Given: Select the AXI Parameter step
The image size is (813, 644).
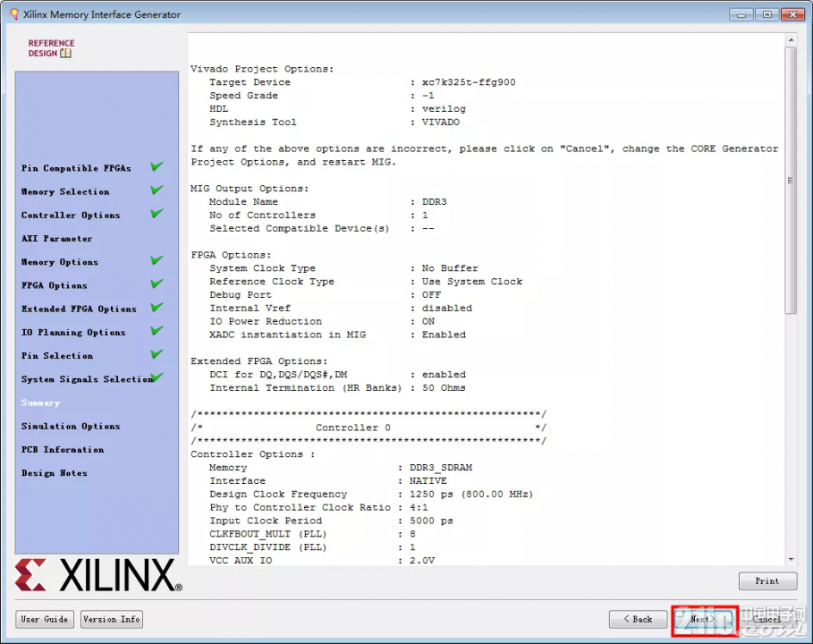Looking at the screenshot, I should tap(57, 239).
